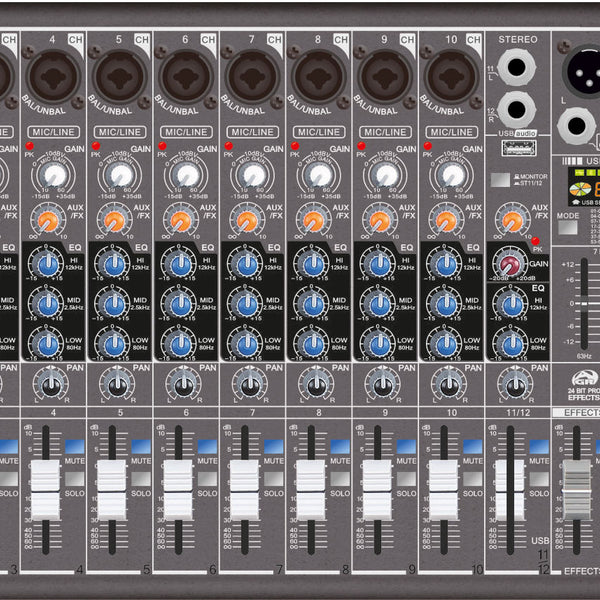Screen dimensions: 600x600
Task: Click the channel 10 PAN knob
Action: pyautogui.click(x=449, y=385)
